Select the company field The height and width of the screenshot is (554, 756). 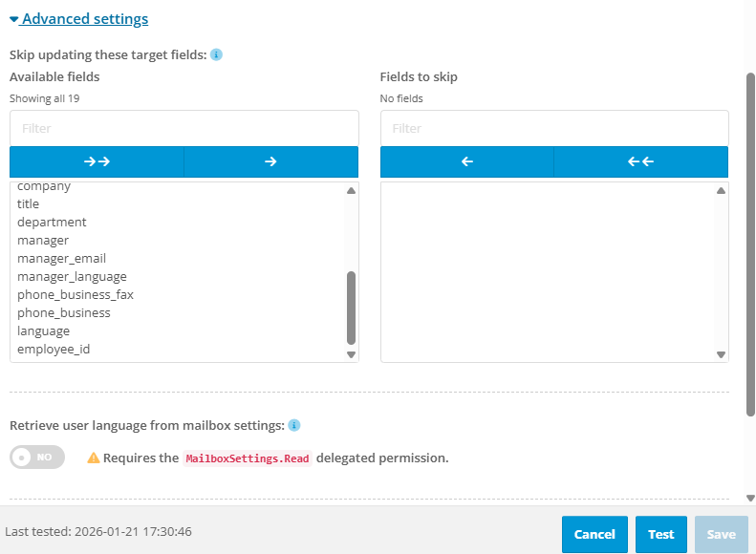[44, 186]
